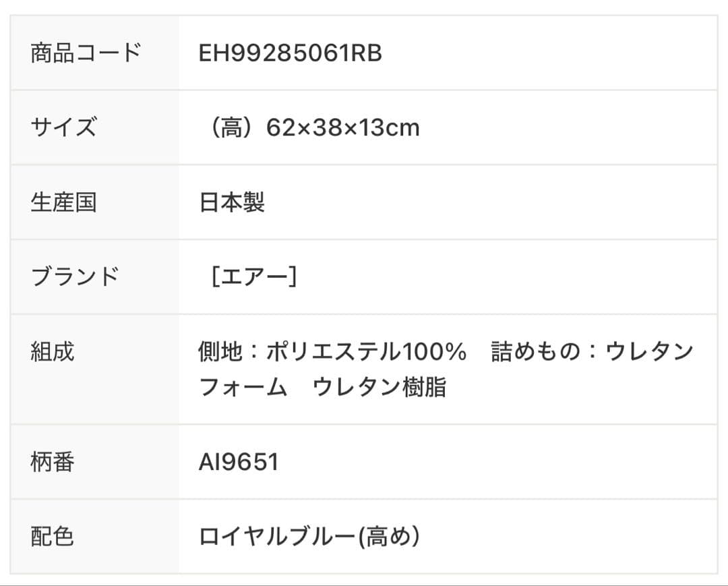Viewport: 728px width, 586px height.
Task: Click the (高め) text in color row
Action: [390, 537]
